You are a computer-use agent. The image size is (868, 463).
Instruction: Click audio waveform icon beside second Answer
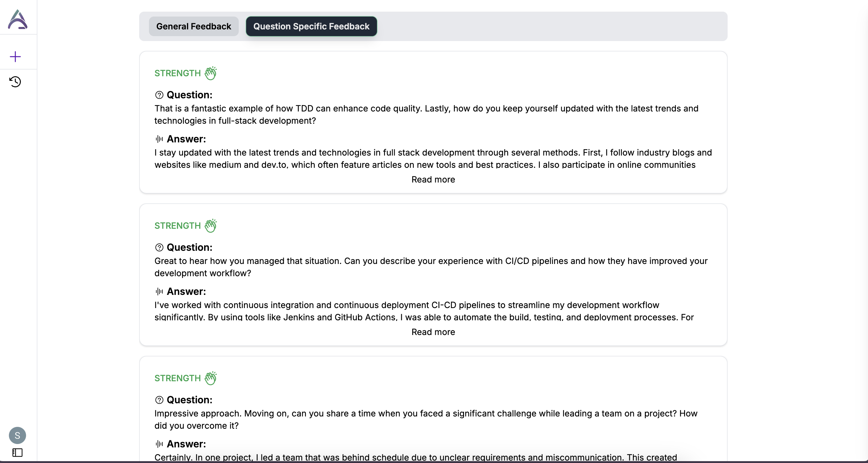159,291
